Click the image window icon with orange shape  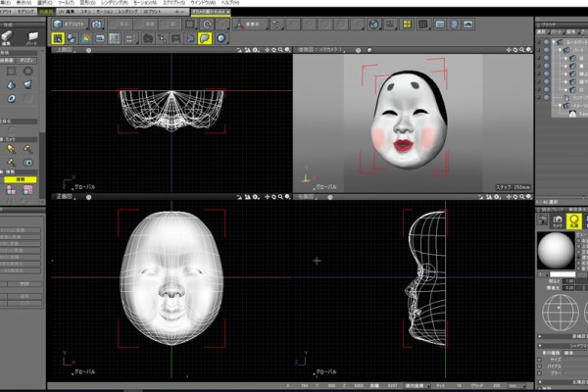pos(86,38)
